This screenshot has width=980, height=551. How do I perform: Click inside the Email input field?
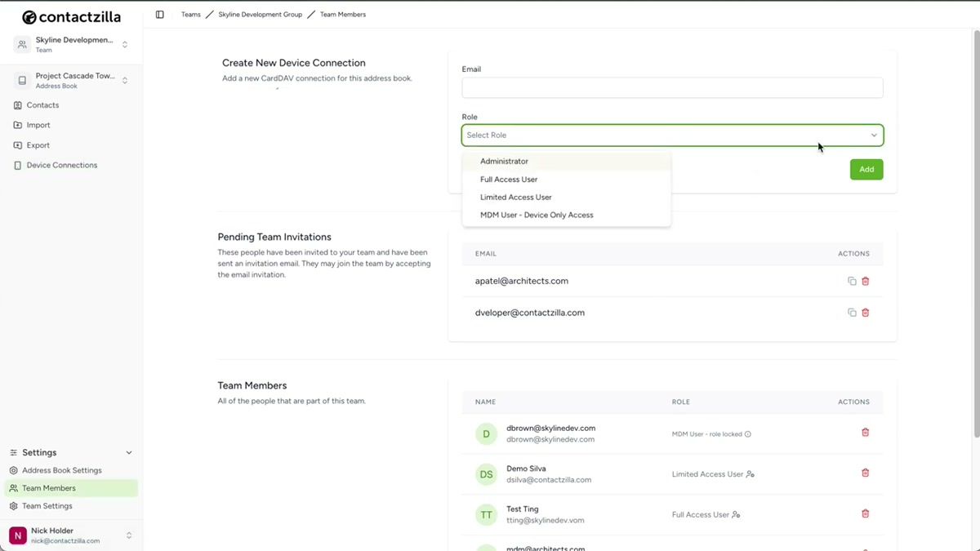[x=671, y=87]
